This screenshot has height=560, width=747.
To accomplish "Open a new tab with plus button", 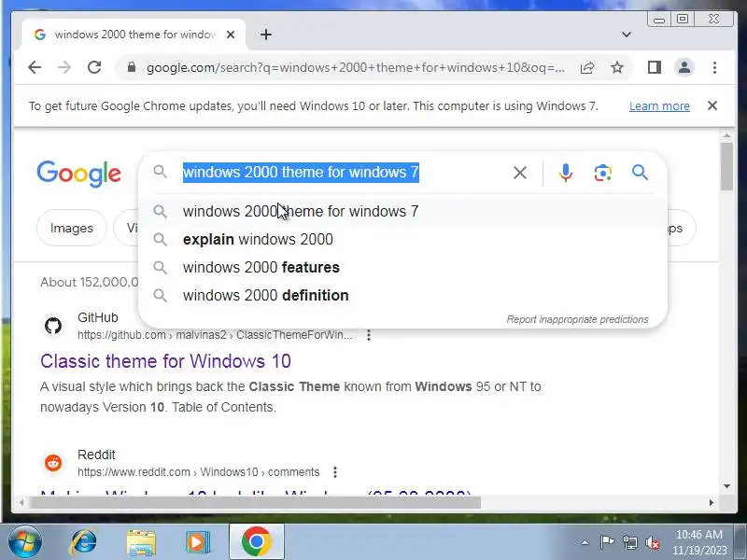I will click(x=266, y=35).
